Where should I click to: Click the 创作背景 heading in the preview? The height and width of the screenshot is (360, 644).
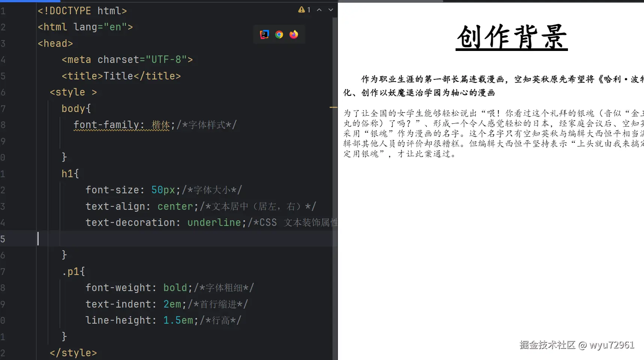pos(512,37)
